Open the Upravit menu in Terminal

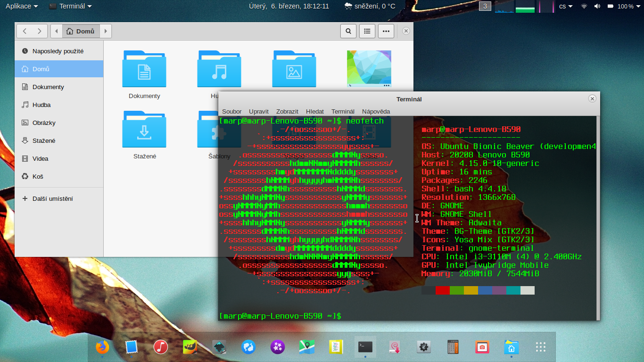(259, 111)
